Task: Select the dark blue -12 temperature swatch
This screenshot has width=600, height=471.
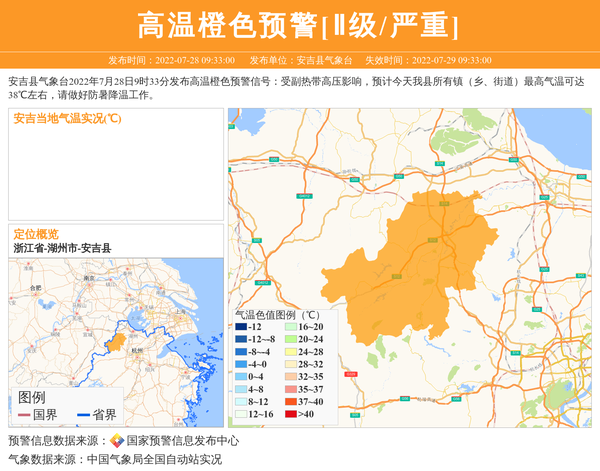Action: coord(240,327)
